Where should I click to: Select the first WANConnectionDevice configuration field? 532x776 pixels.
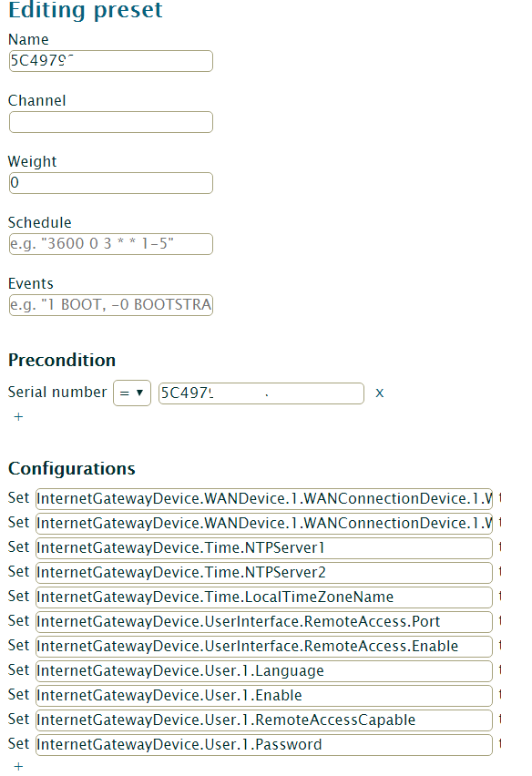(x=264, y=499)
